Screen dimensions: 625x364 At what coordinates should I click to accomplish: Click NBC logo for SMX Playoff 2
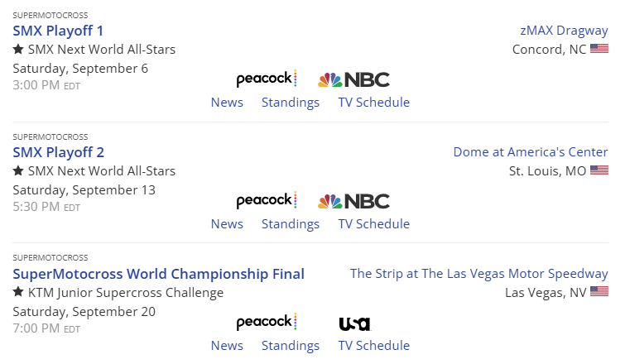pos(353,201)
